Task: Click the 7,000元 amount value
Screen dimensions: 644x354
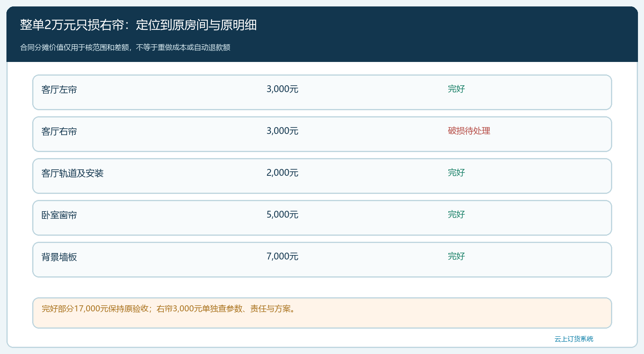Action: (x=282, y=256)
